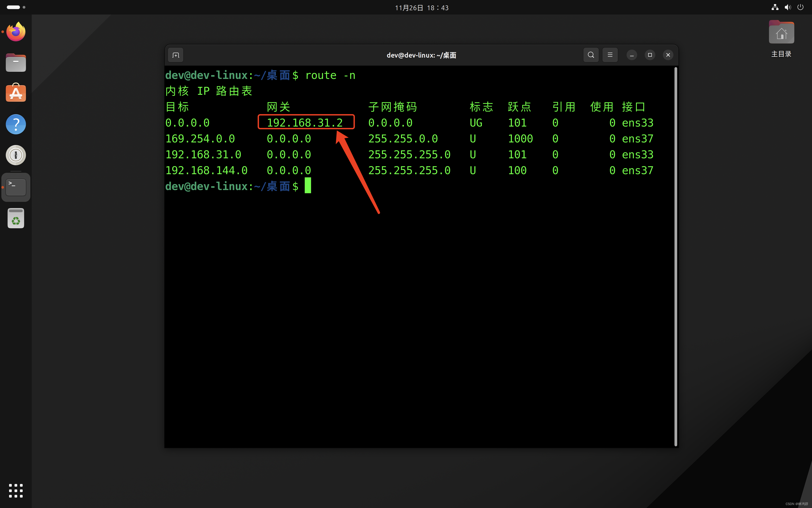Open Firefox from the dock

16,32
